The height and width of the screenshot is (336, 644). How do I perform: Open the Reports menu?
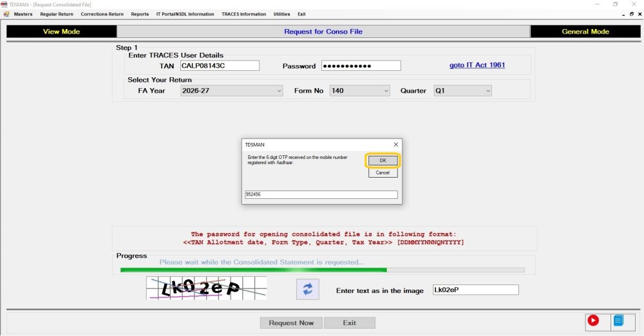tap(140, 14)
